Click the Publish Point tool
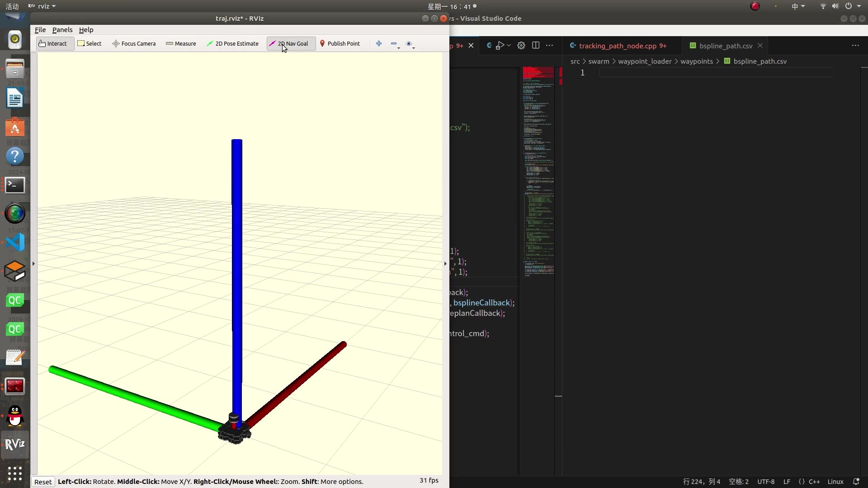868x488 pixels. 340,43
